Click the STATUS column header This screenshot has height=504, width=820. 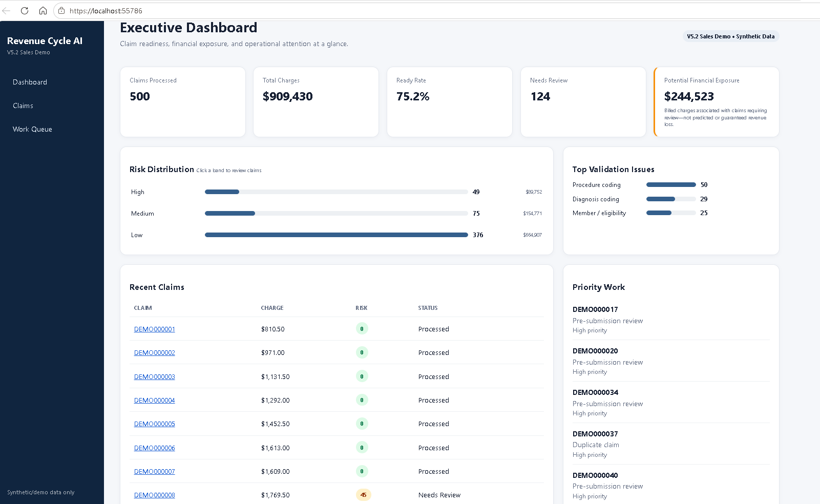pos(428,308)
